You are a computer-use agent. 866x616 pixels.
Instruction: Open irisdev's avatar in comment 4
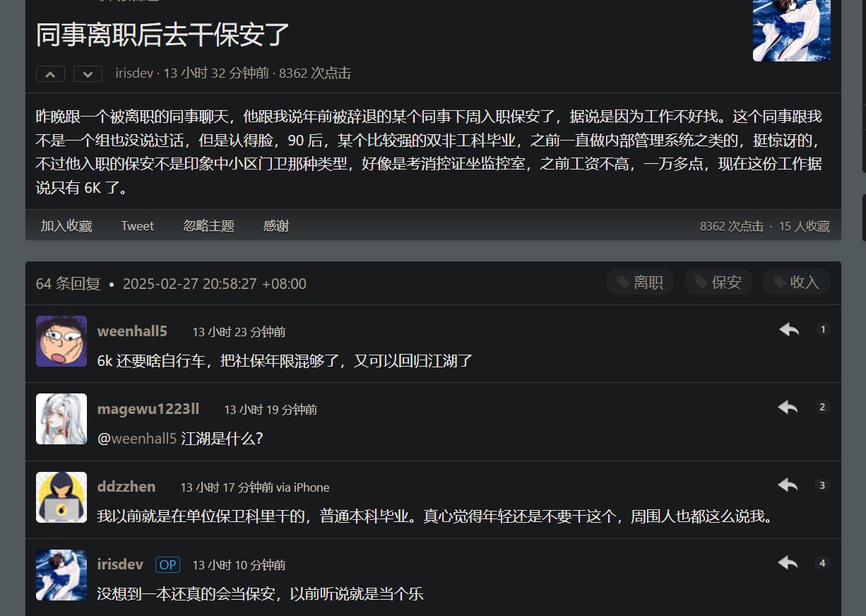pyautogui.click(x=61, y=575)
